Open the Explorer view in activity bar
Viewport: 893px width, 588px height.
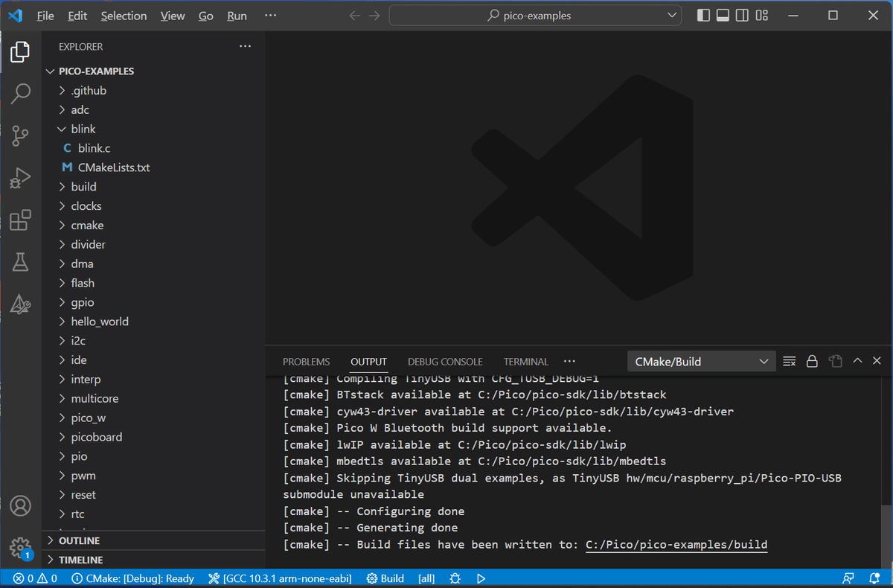(20, 52)
